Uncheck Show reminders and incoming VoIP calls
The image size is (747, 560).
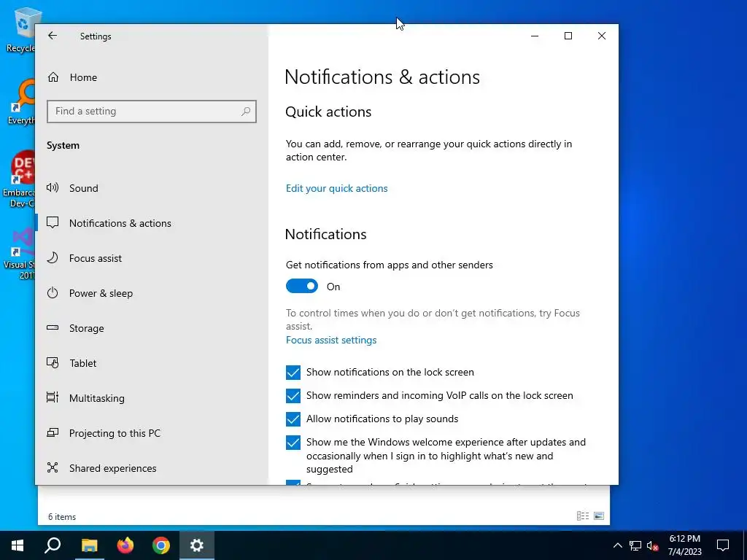tap(293, 396)
